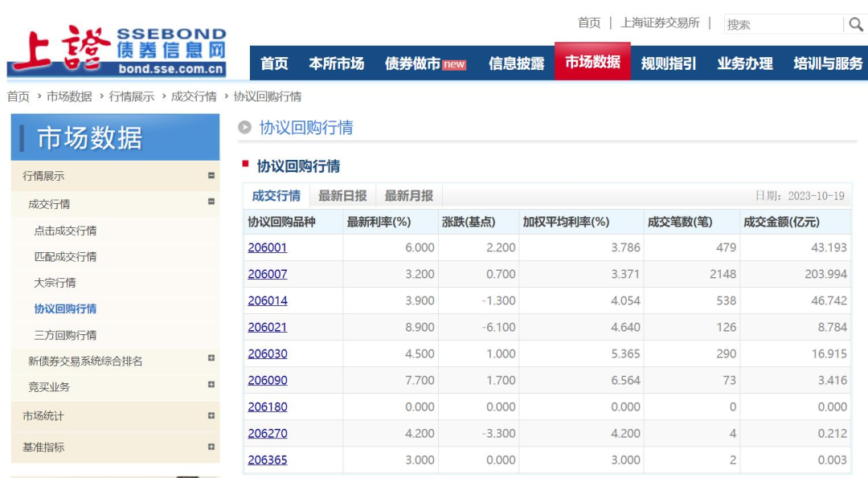Open the 业务办理 menu
This screenshot has width=868, height=478.
[x=744, y=63]
